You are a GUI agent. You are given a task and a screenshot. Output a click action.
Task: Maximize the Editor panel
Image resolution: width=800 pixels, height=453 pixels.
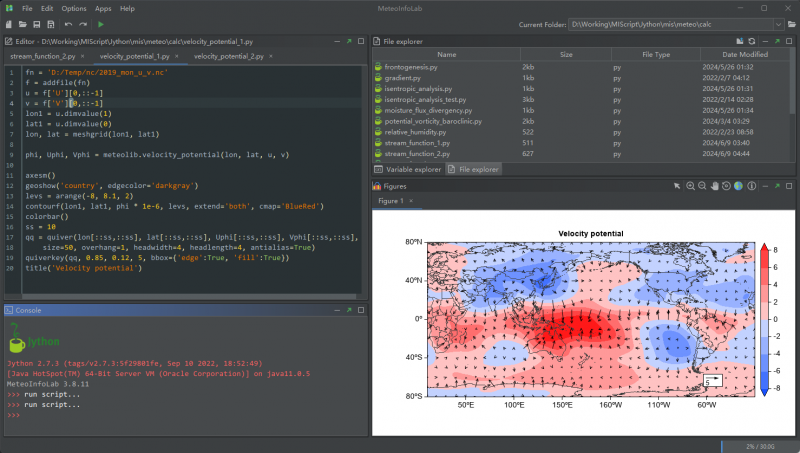[x=361, y=41]
